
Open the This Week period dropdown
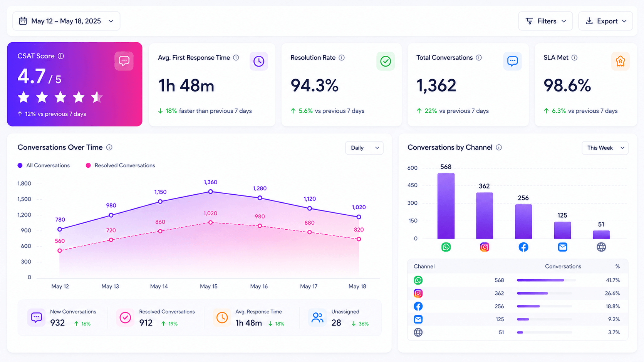coord(605,148)
